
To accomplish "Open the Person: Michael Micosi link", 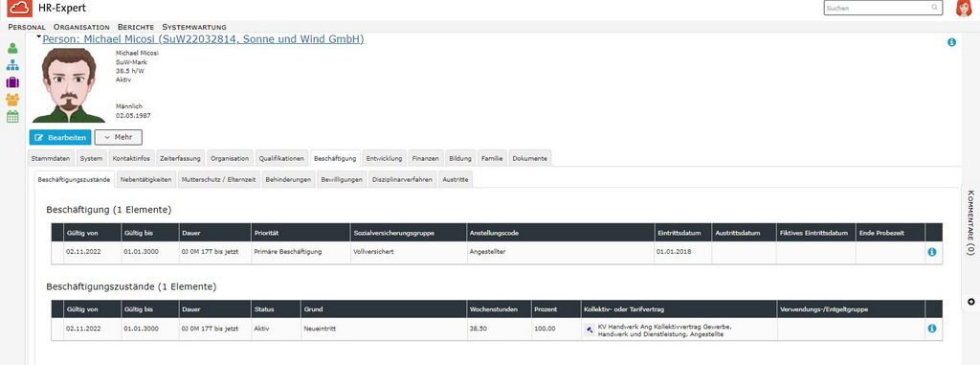I will coord(203,39).
